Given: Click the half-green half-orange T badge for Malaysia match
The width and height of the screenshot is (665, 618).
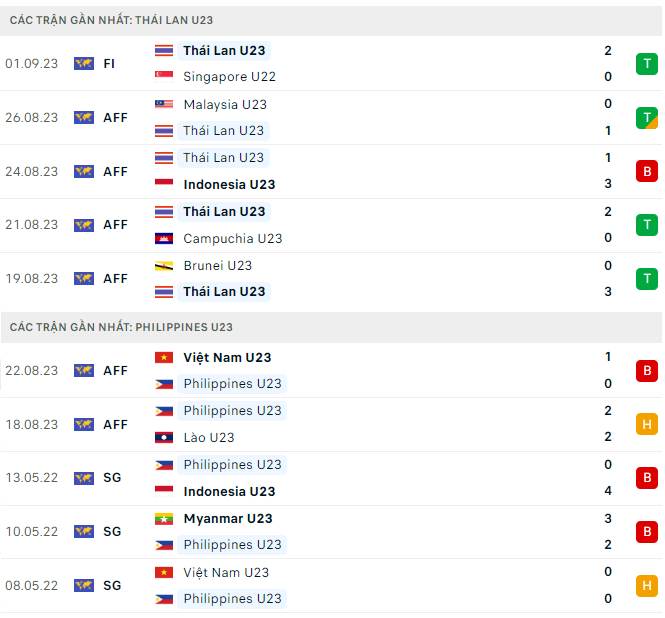Looking at the screenshot, I should [x=647, y=117].
